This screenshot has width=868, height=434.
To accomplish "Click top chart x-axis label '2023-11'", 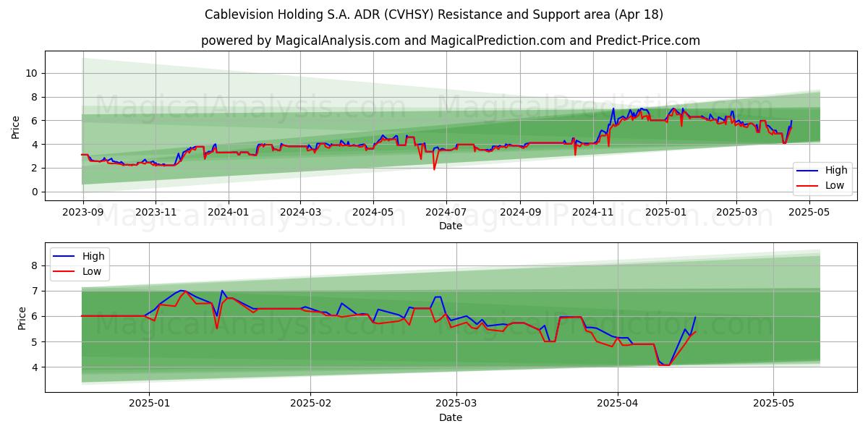I will 156,213.
